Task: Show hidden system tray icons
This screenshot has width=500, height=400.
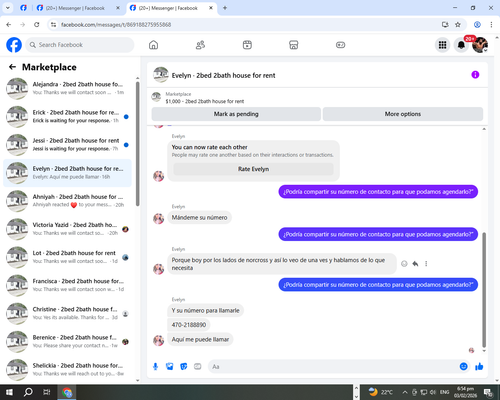Action: coord(405,392)
